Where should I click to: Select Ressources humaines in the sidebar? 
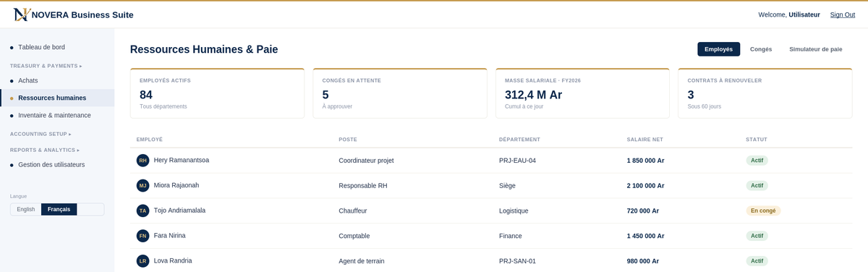pos(57,98)
